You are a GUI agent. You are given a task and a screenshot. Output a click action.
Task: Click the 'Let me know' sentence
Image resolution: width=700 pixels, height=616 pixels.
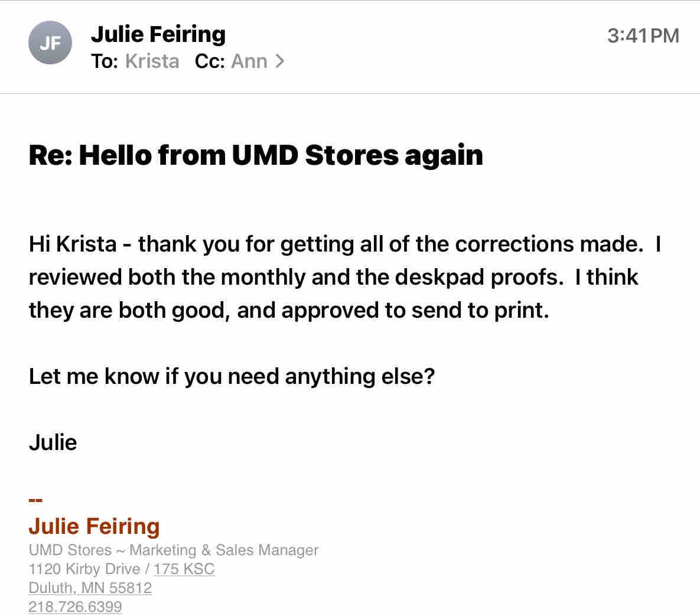tap(232, 376)
